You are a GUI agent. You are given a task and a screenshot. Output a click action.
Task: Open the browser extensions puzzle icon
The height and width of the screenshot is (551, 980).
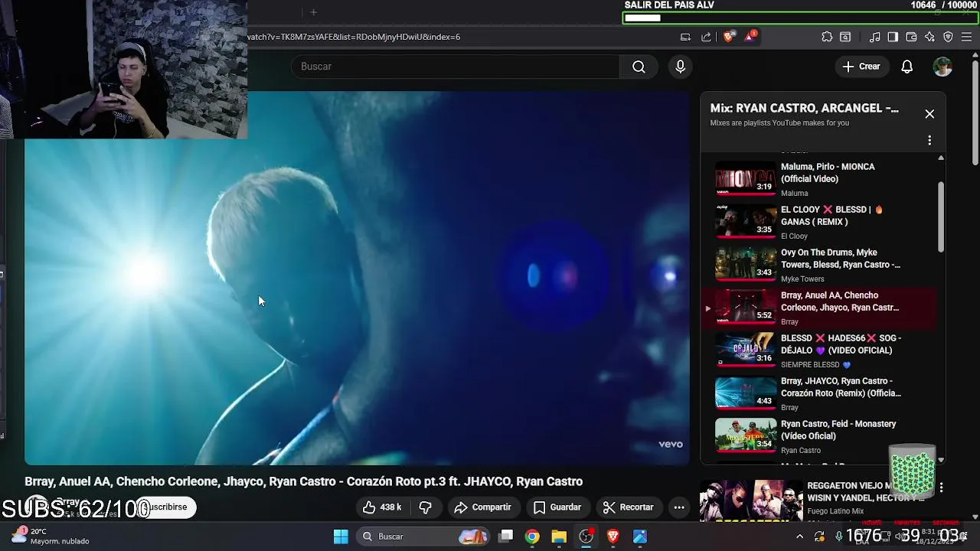[x=827, y=37]
